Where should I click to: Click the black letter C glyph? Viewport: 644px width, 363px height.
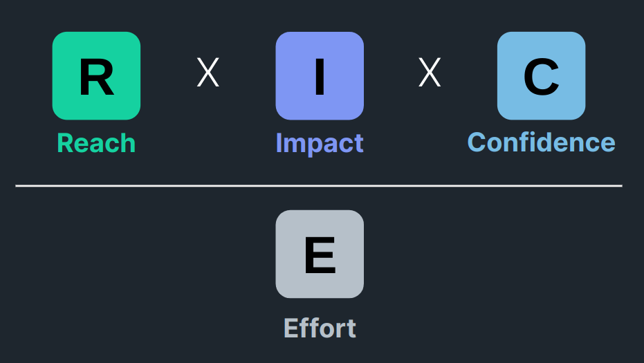(x=542, y=77)
